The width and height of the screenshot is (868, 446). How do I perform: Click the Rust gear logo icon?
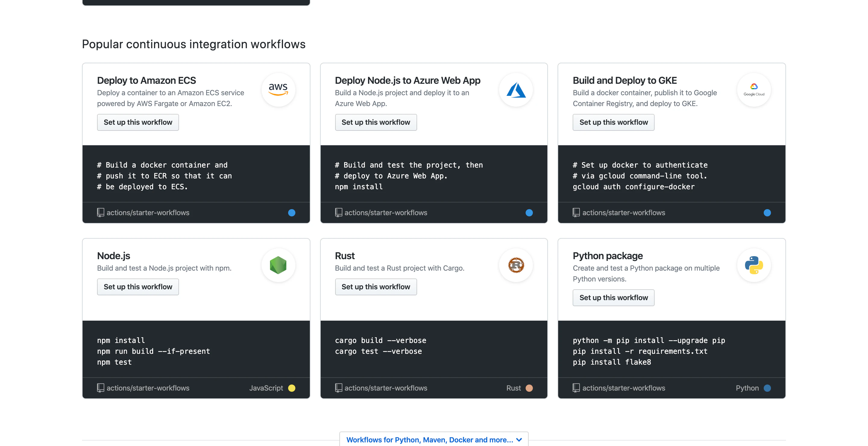(516, 265)
